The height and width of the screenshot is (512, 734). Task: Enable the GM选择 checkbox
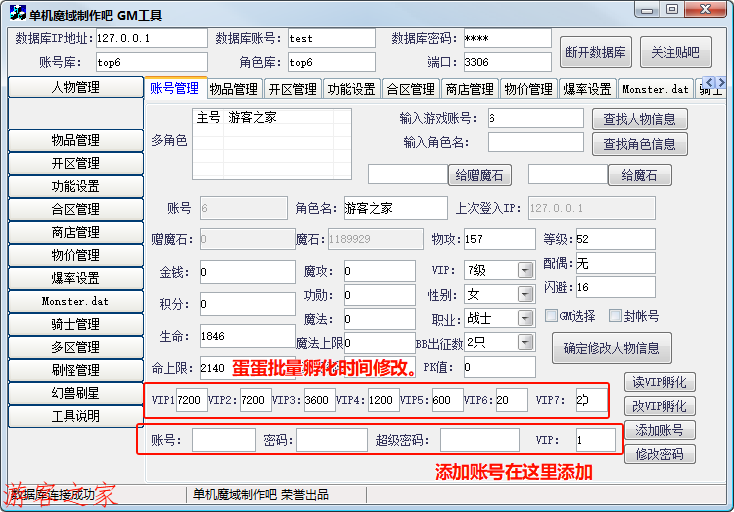click(x=551, y=316)
